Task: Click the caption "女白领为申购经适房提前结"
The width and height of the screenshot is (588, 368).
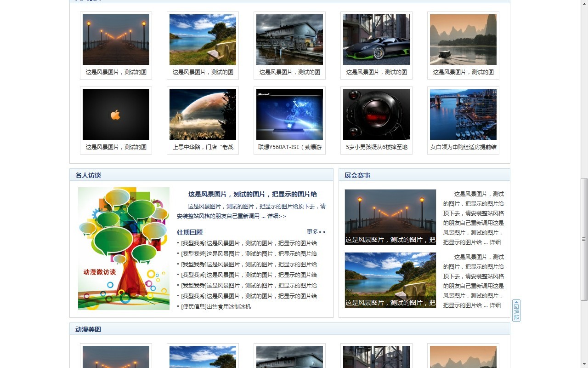Action: coord(463,147)
